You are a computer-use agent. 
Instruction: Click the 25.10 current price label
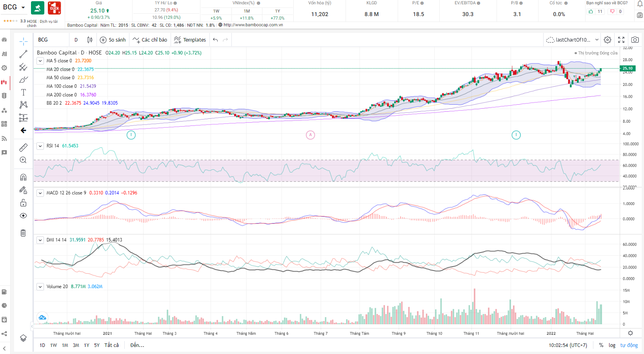(x=628, y=68)
